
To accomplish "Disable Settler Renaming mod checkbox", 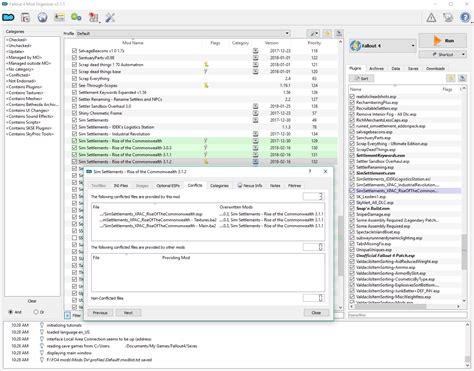I will (74, 99).
